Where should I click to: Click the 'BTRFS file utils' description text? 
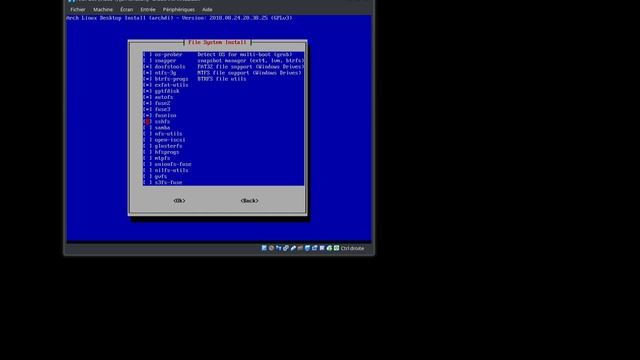click(222, 79)
